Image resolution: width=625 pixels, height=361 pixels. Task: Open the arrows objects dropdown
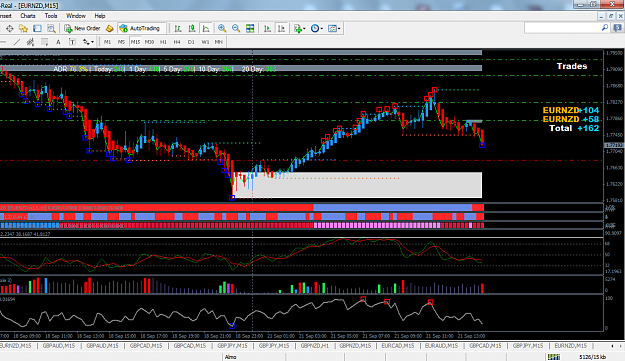point(88,42)
